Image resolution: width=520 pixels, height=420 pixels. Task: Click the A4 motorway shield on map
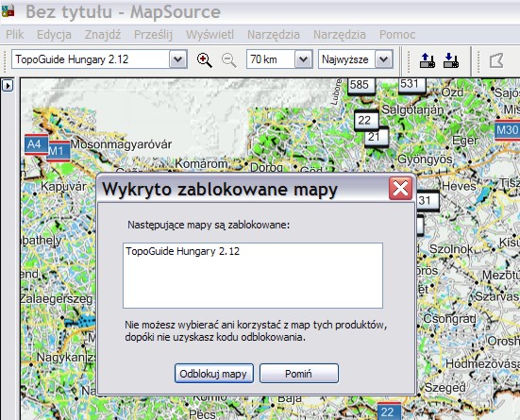coord(36,144)
